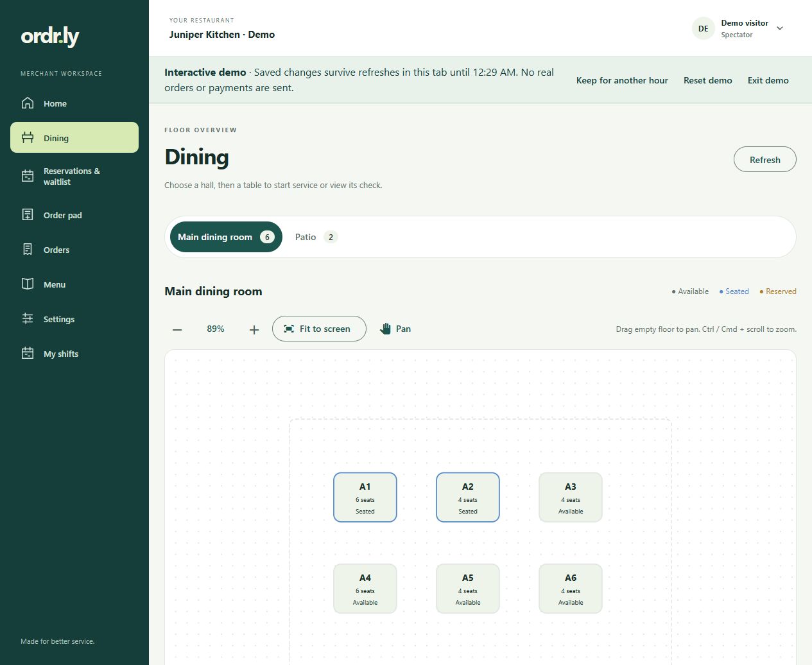Screen dimensions: 812x665
Task: Expand the Demo visitor account chevron
Action: (780, 28)
